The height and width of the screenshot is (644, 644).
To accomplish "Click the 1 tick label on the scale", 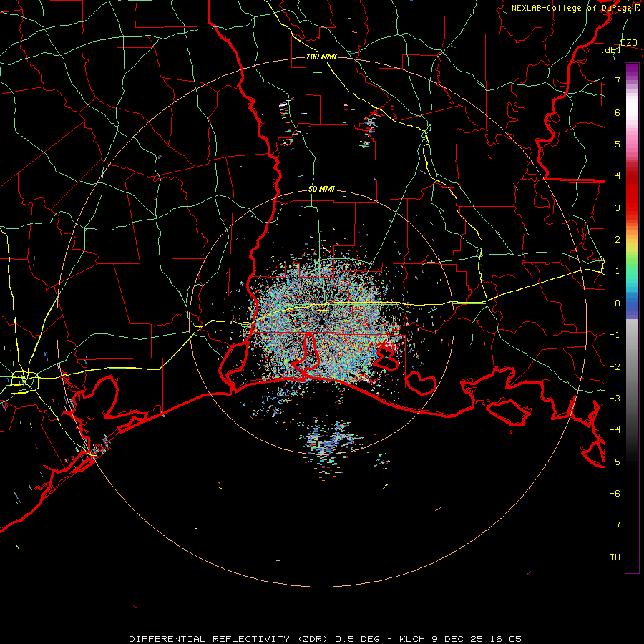I will [x=618, y=271].
